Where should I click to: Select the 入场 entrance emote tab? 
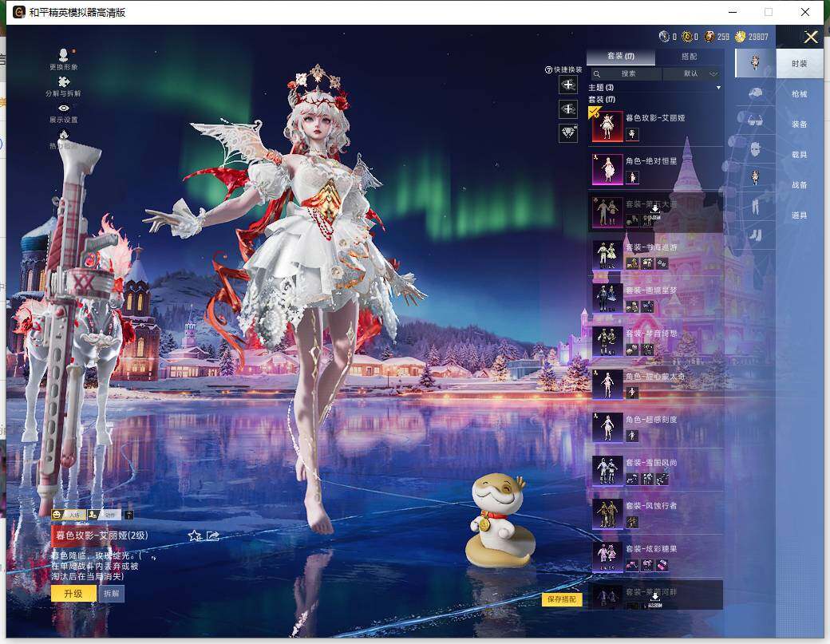click(69, 515)
